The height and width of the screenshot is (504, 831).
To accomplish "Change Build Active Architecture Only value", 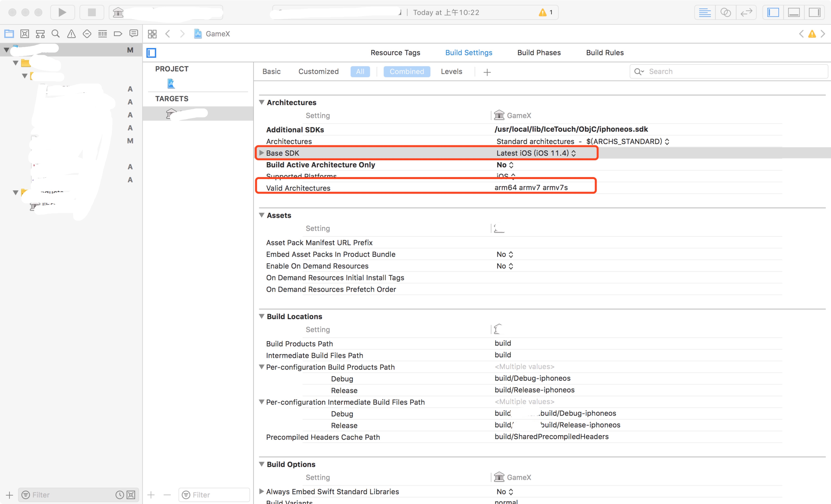I will pyautogui.click(x=505, y=165).
